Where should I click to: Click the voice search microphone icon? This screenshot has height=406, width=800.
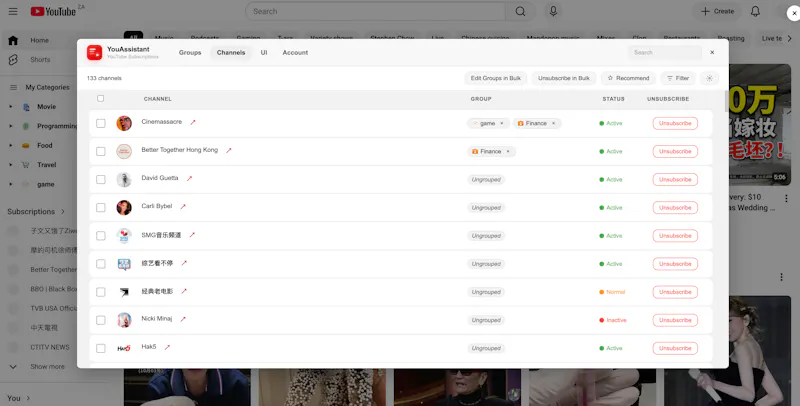pyautogui.click(x=553, y=11)
